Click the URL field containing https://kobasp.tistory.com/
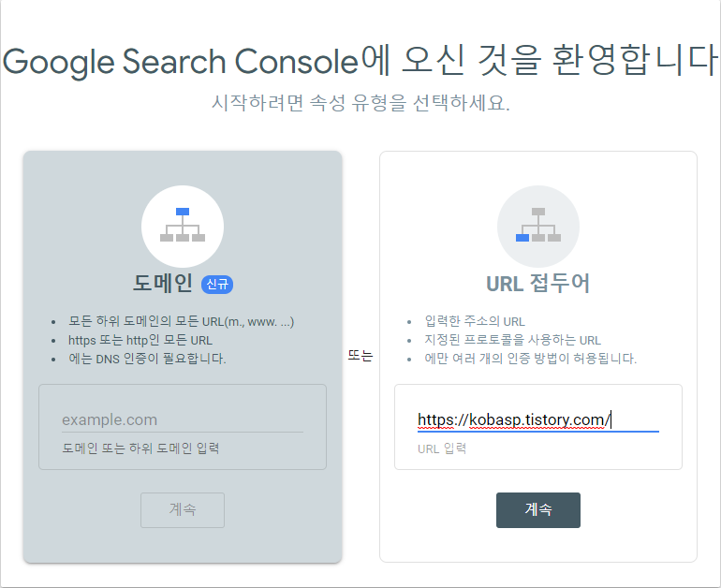721x588 pixels. (538, 419)
